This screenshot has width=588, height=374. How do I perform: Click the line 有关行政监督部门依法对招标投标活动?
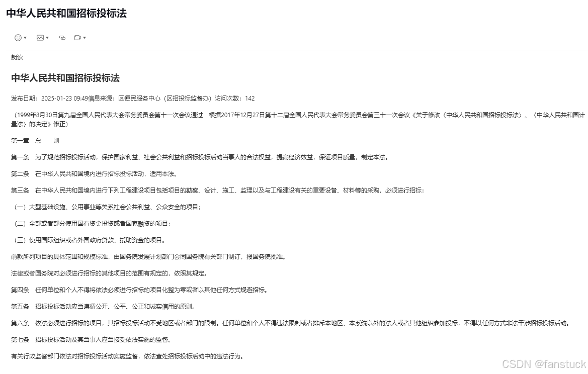128,356
